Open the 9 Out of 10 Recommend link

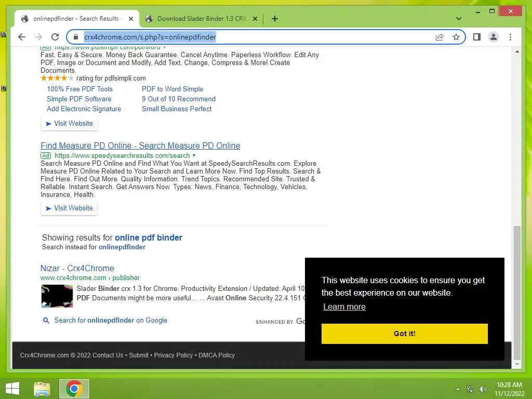(179, 99)
